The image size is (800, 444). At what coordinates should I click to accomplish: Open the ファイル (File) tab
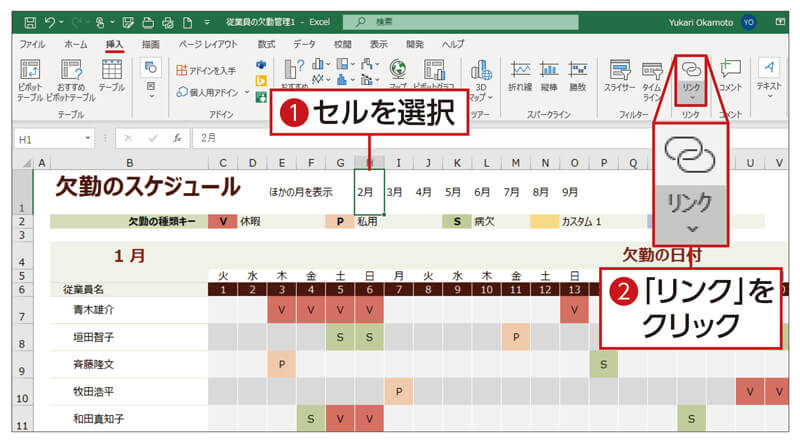coord(32,44)
